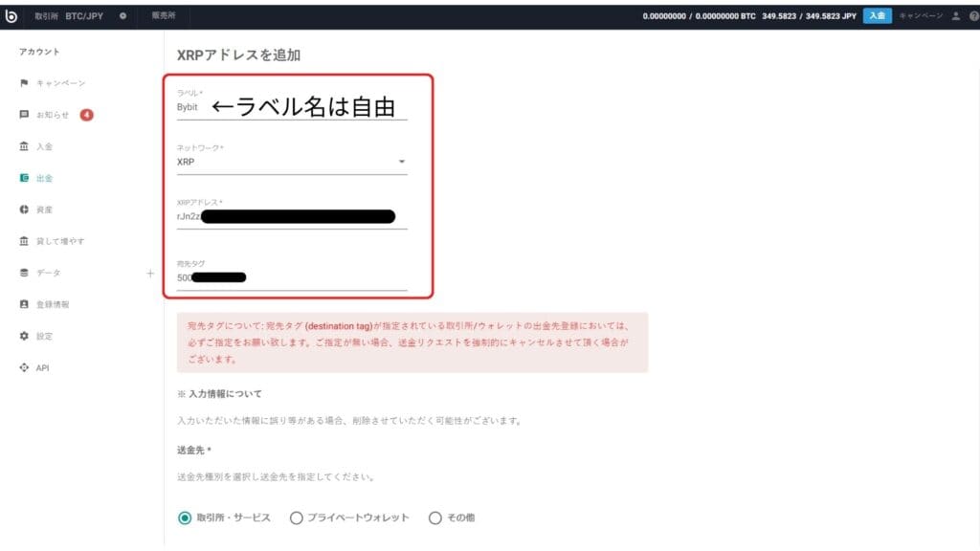Viewport: 980px width, 551px height.
Task: Open API in the sidebar
Action: pyautogui.click(x=42, y=368)
